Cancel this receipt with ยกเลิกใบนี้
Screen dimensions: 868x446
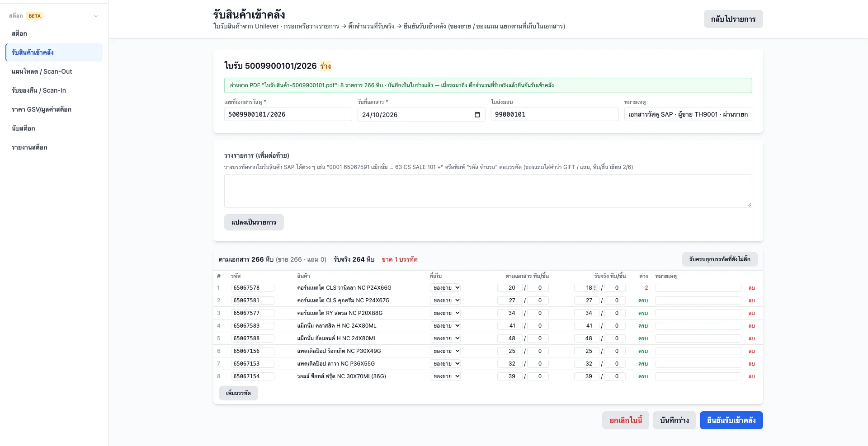(626, 420)
